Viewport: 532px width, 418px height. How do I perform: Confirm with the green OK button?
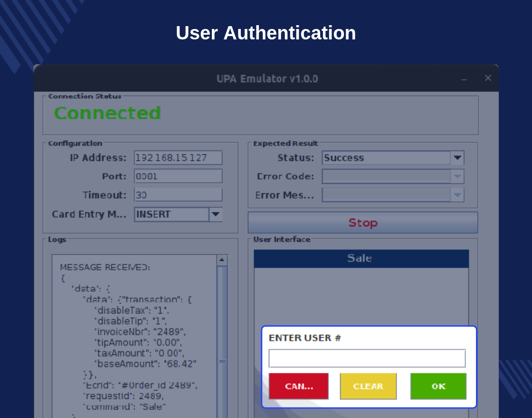(x=438, y=386)
